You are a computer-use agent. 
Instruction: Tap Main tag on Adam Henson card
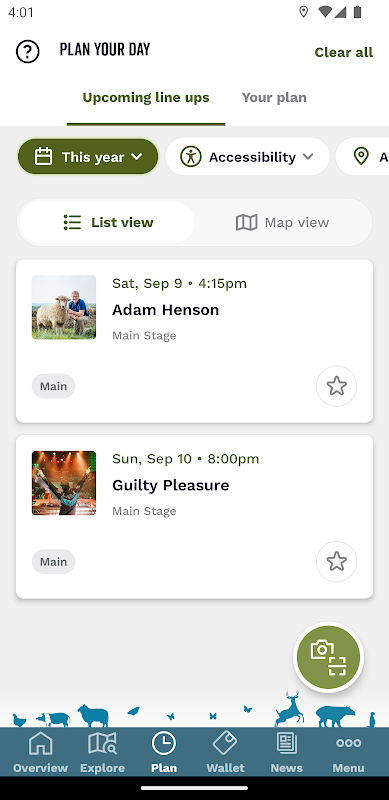[54, 386]
